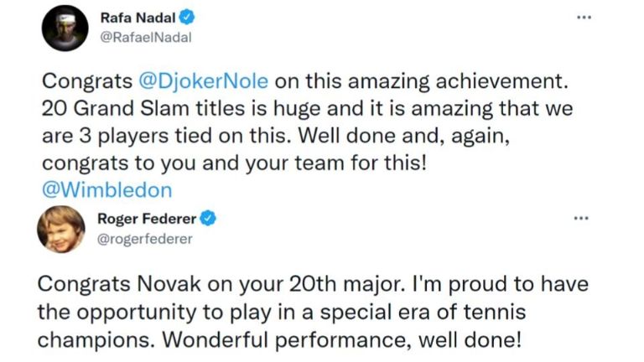Open more options on Roger Federer's tweet

pos(580,218)
